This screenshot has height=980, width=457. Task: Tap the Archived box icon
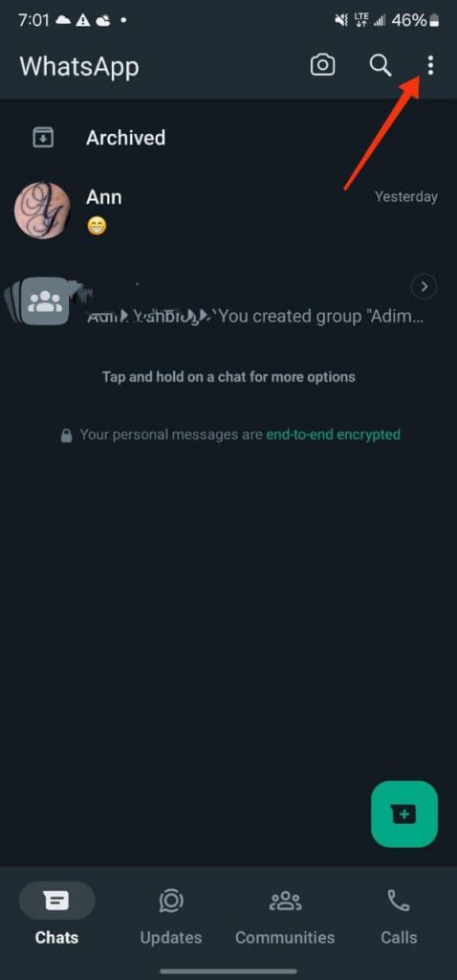click(x=42, y=138)
